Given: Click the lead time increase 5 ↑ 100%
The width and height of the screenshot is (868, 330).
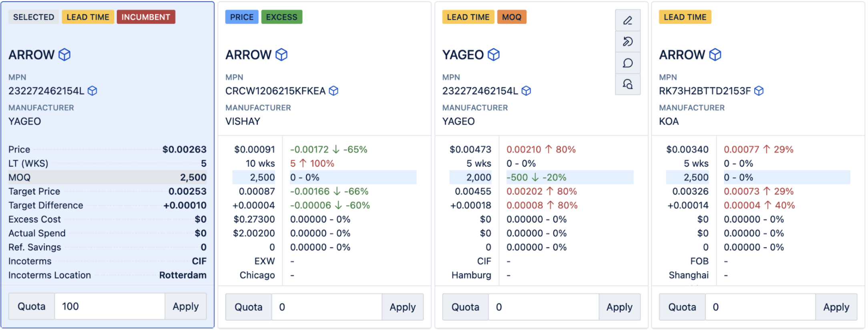Looking at the screenshot, I should coord(312,163).
